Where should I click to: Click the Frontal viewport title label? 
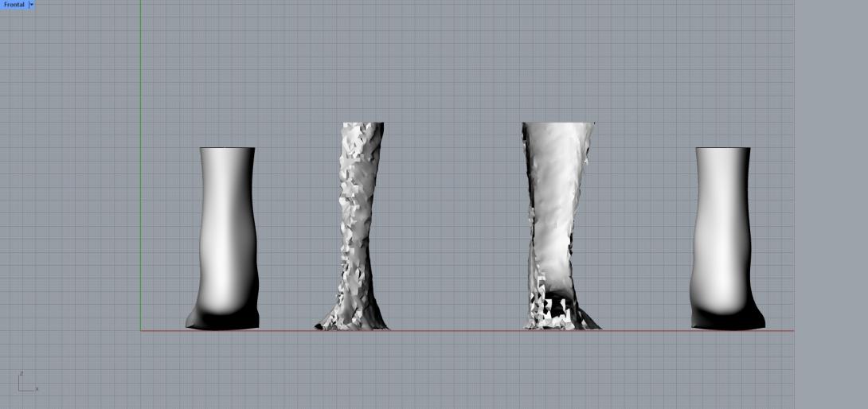point(14,5)
